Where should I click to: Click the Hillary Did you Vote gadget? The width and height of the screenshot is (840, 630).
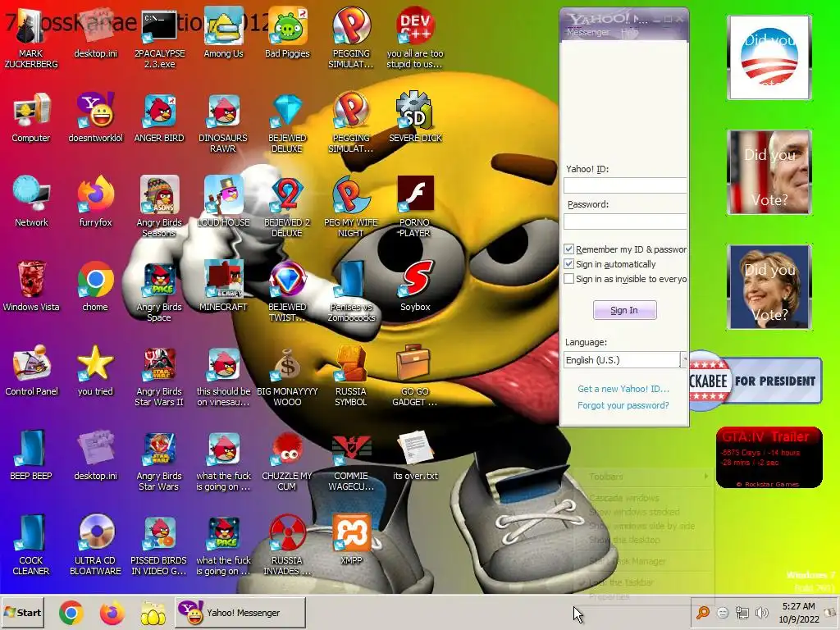(769, 287)
